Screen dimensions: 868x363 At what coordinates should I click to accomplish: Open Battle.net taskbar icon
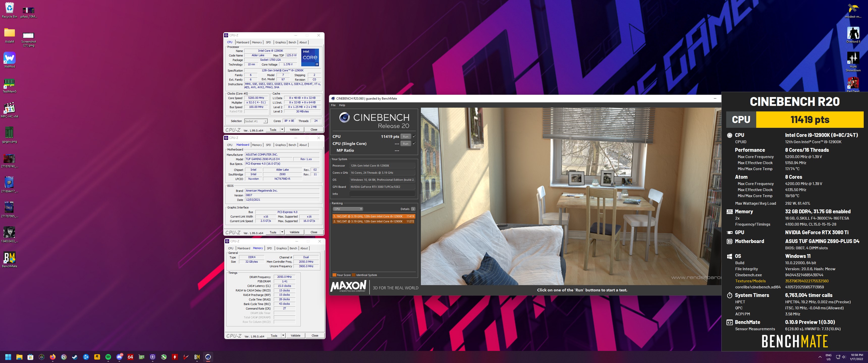click(86, 357)
